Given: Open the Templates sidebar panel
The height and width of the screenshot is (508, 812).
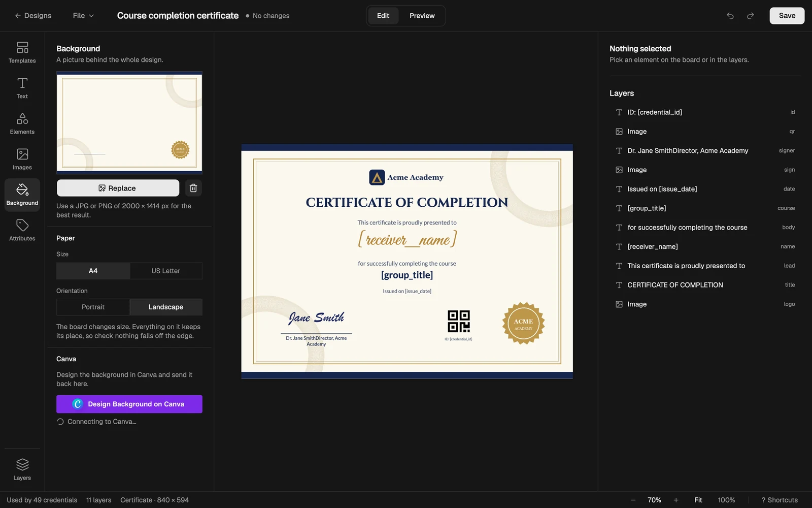Looking at the screenshot, I should pyautogui.click(x=22, y=52).
